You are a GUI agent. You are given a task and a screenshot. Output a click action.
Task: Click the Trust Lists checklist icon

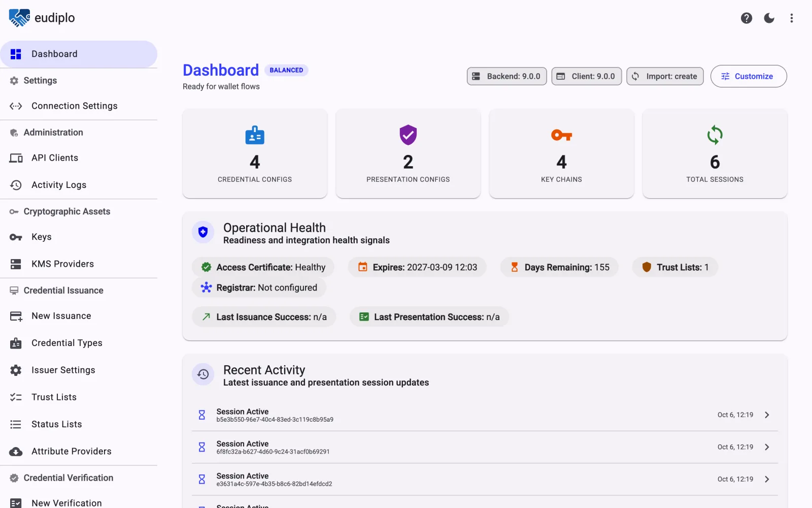click(x=16, y=397)
